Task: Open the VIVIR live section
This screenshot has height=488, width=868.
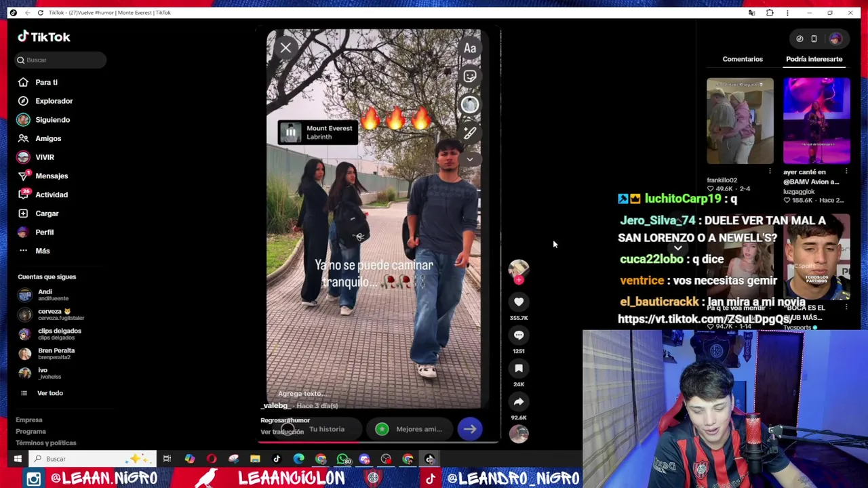Action: [x=45, y=157]
